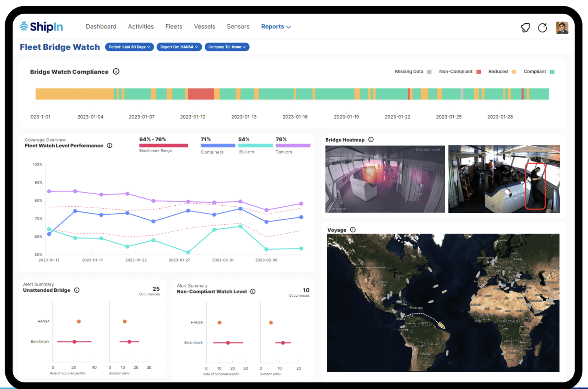Open the Report On: HANSA dropdown
Screen dimensions: 588x389
coord(179,47)
